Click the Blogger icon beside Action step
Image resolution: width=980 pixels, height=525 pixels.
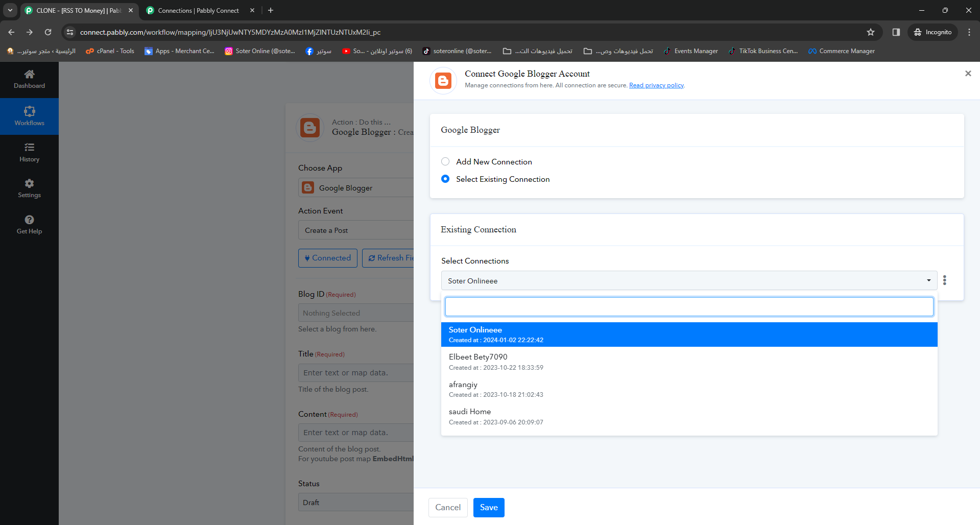coord(310,127)
